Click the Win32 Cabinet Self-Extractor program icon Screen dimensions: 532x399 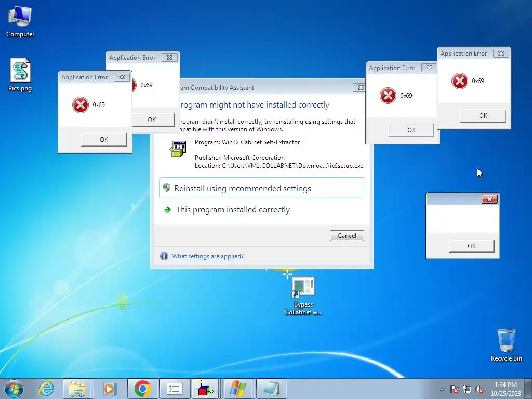pyautogui.click(x=178, y=149)
